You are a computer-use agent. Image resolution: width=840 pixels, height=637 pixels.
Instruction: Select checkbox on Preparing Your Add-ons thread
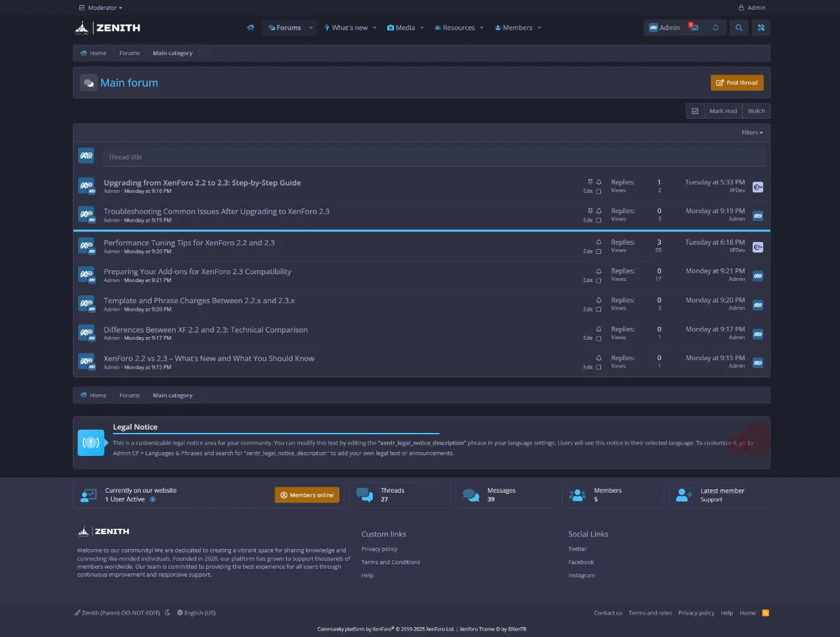tap(598, 281)
